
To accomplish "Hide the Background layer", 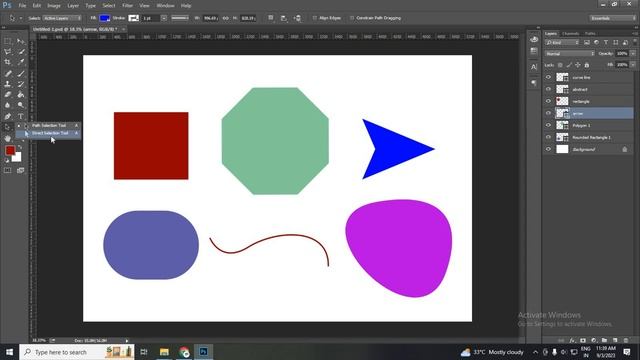I will point(548,149).
